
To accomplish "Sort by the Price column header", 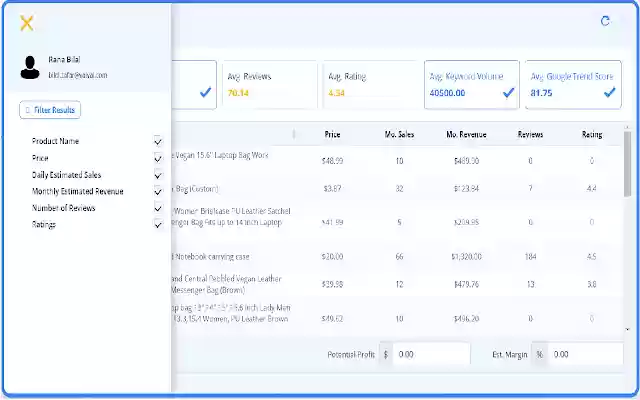I will pos(332,134).
